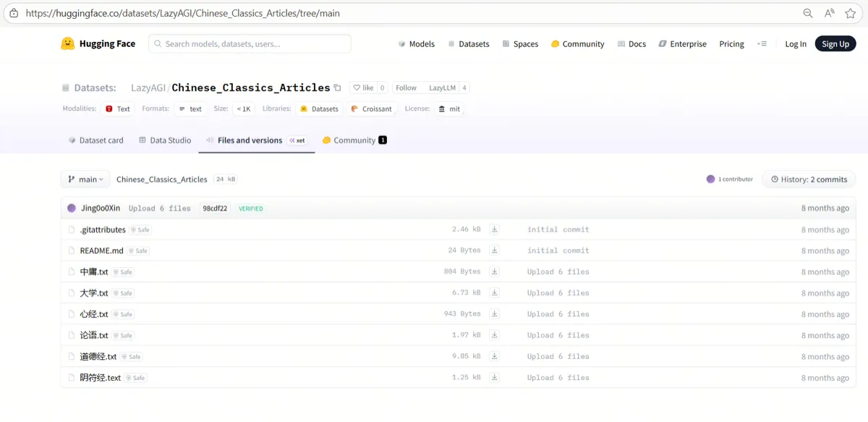Download the 大学.txt file

pyautogui.click(x=494, y=292)
